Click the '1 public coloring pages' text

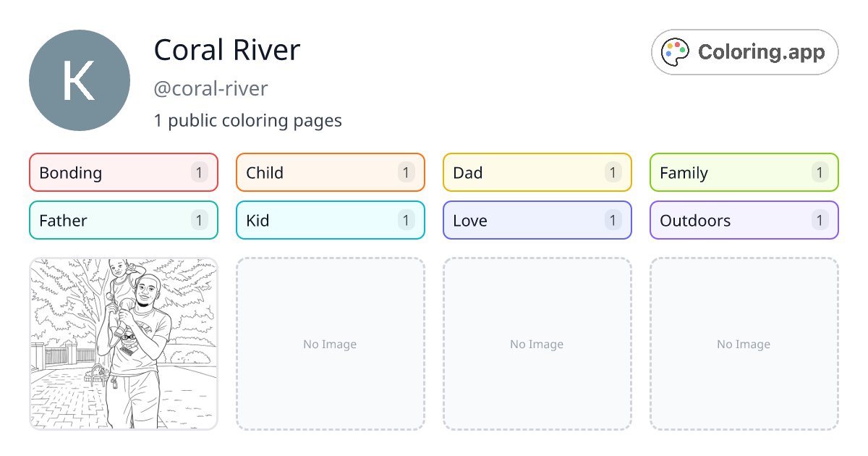click(248, 120)
